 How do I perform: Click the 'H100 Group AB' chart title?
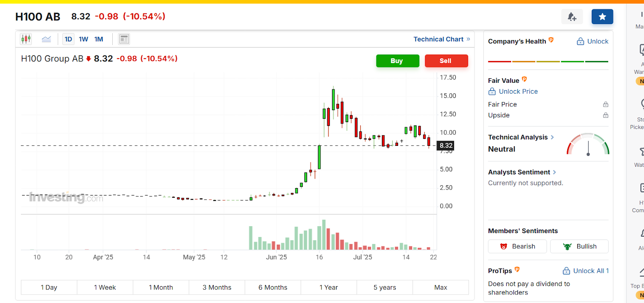pyautogui.click(x=52, y=59)
